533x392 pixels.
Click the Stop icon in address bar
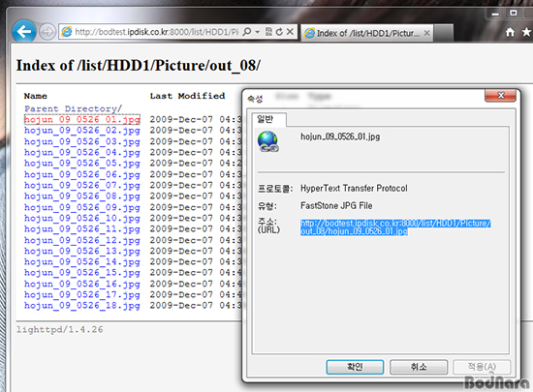point(290,32)
